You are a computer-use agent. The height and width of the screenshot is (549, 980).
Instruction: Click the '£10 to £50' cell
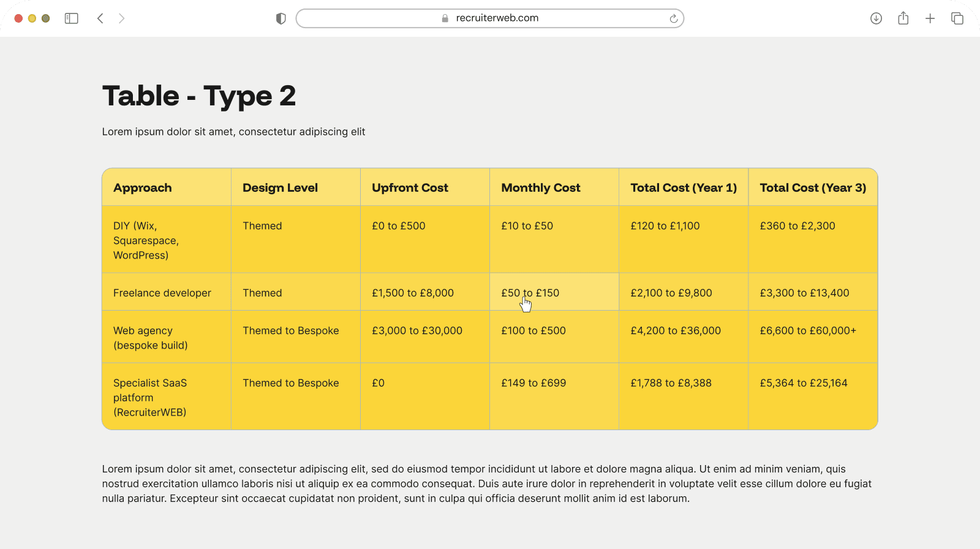point(554,240)
